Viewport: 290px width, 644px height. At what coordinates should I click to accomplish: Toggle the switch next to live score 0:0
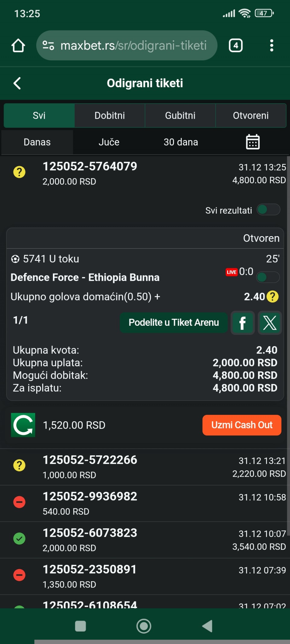(x=268, y=277)
